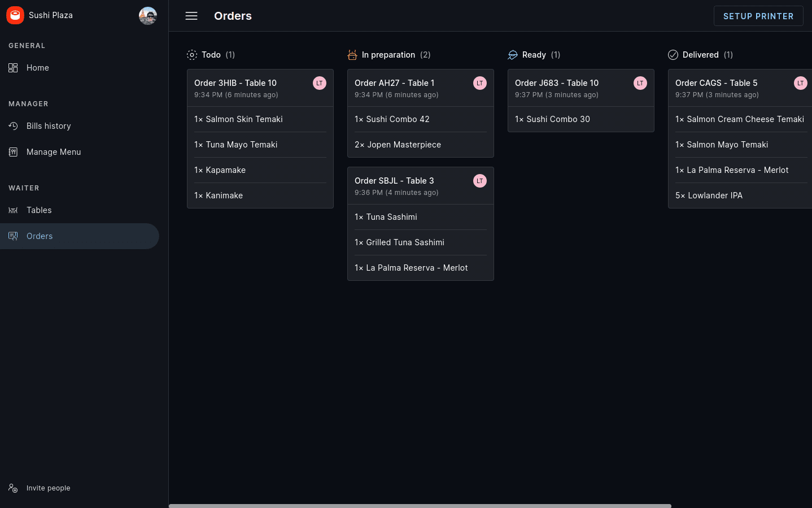
Task: Select '1× Salmon Cream Cheese Temaki' item
Action: tap(740, 119)
